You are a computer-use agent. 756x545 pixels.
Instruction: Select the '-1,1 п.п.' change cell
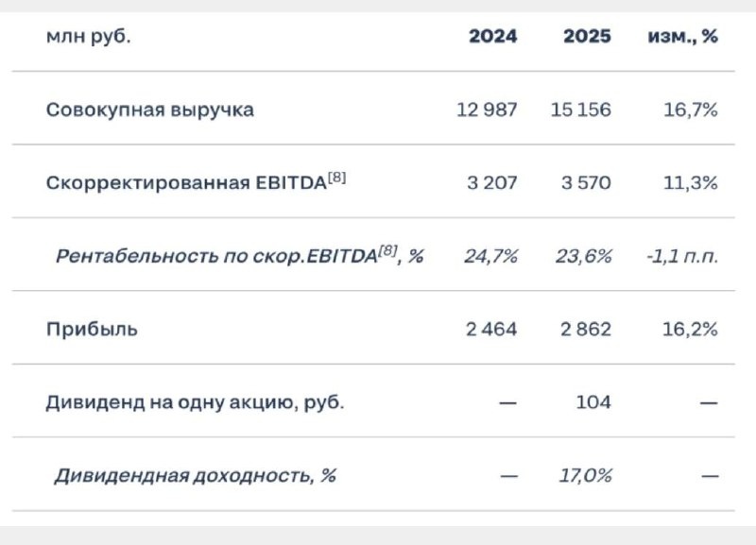pos(682,256)
